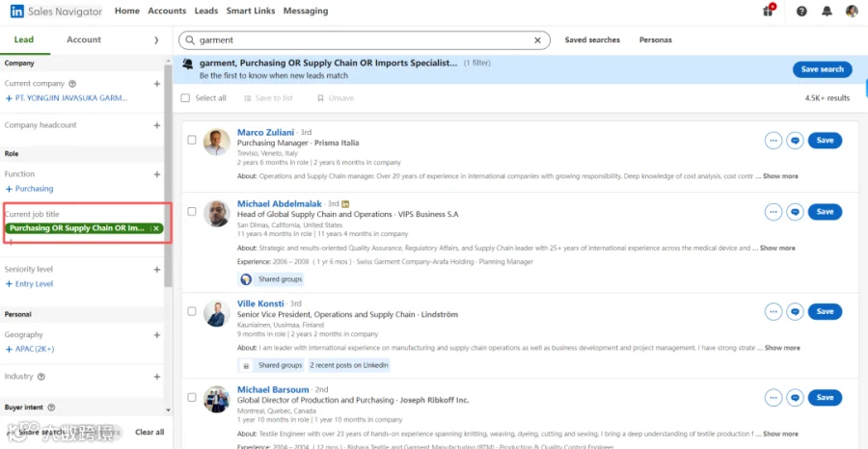Open Michael Abdelmalak's profile photo
The width and height of the screenshot is (868, 449).
[216, 214]
